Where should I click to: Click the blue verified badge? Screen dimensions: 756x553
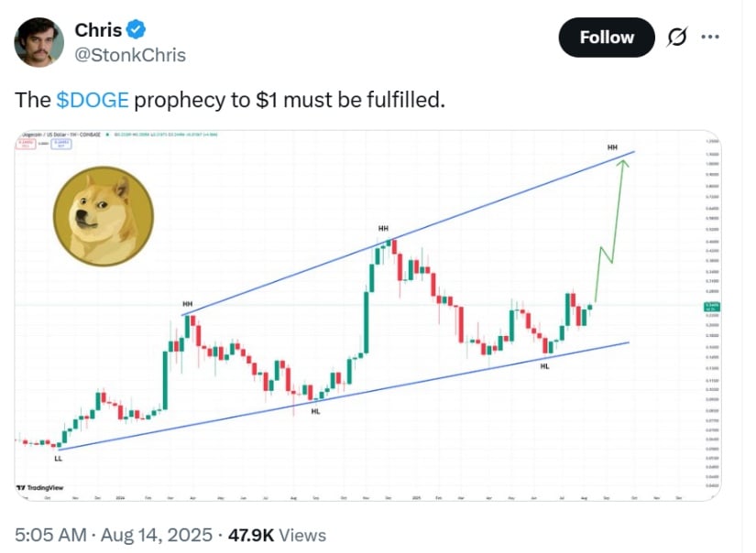[x=136, y=30]
